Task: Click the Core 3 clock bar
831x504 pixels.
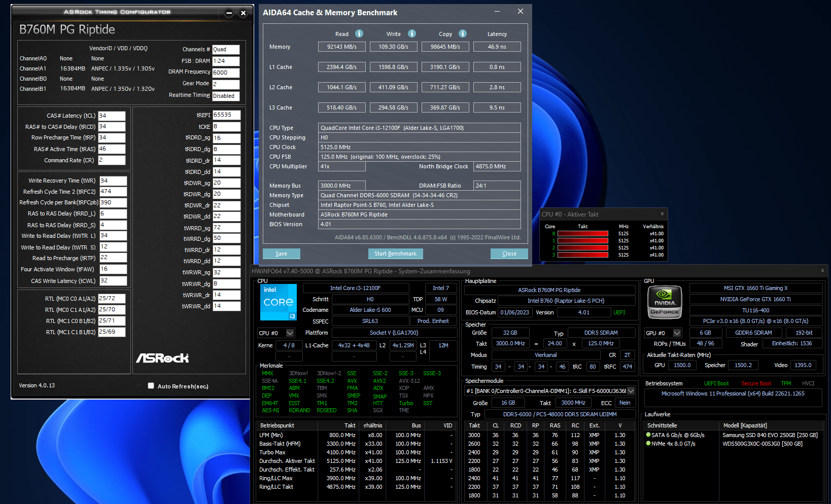Action: click(583, 255)
